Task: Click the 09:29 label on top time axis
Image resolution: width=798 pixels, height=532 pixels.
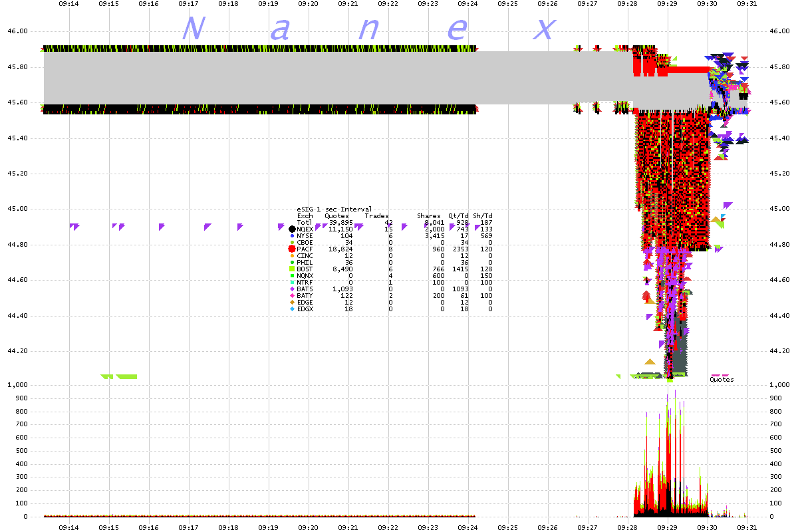Action: pos(667,3)
